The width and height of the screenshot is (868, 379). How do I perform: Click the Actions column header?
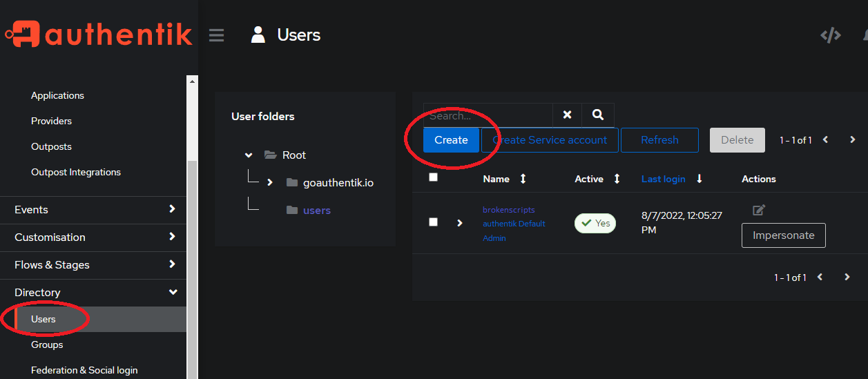coord(759,179)
